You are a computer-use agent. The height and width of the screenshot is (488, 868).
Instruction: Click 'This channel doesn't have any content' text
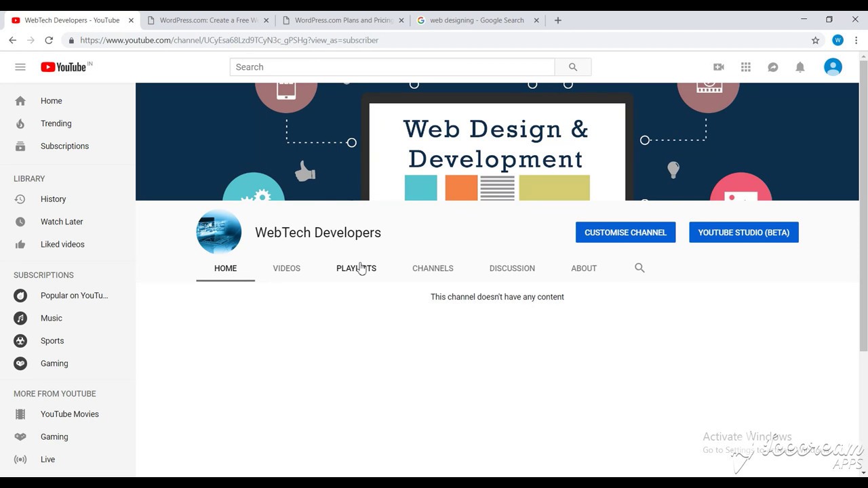click(x=497, y=297)
